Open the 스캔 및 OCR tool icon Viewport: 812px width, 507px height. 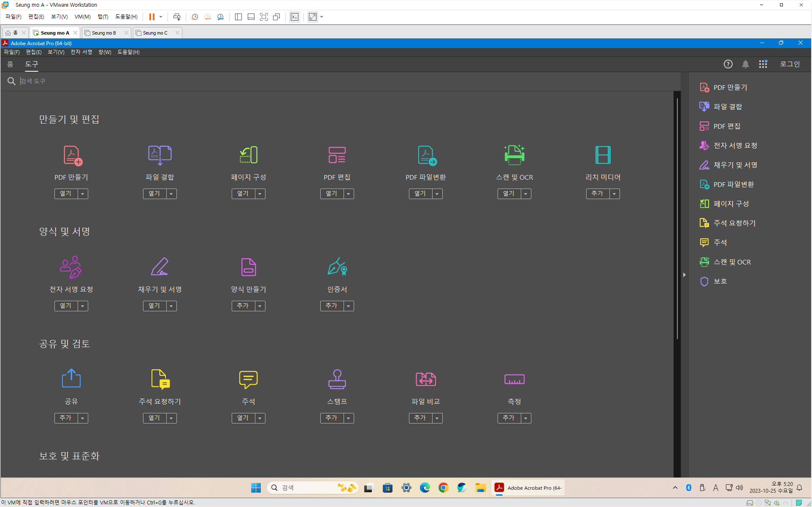click(x=514, y=155)
